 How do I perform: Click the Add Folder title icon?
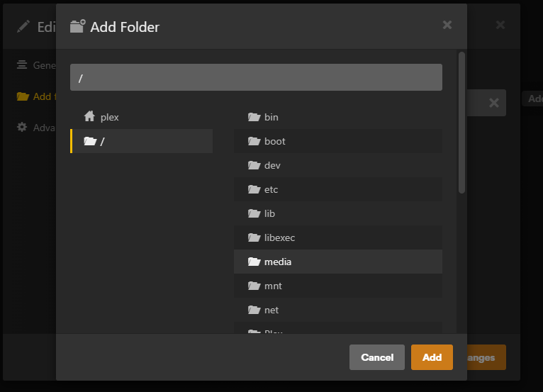(x=77, y=27)
